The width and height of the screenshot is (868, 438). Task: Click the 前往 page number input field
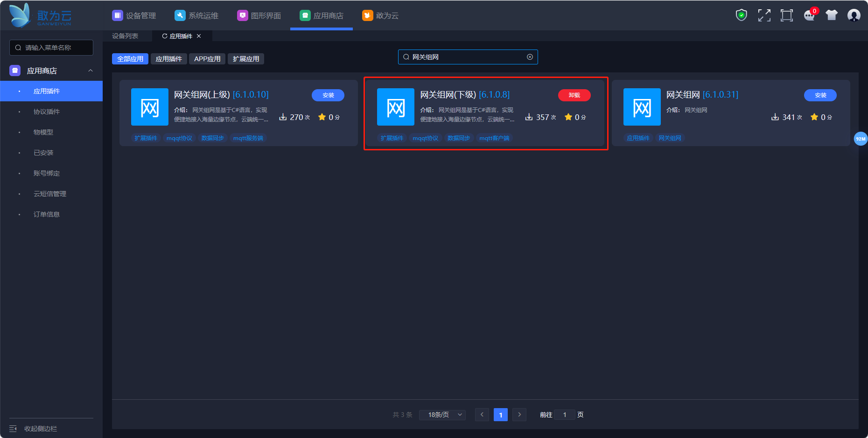pos(565,415)
